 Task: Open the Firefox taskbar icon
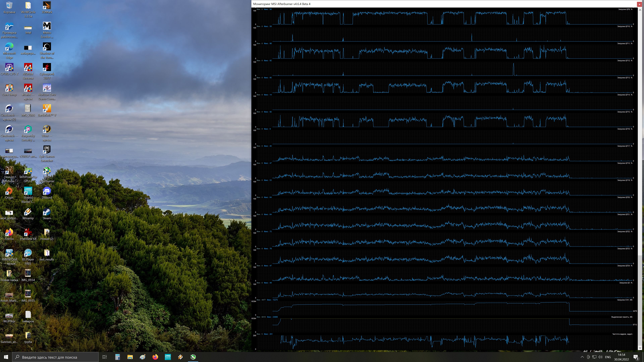[155, 357]
